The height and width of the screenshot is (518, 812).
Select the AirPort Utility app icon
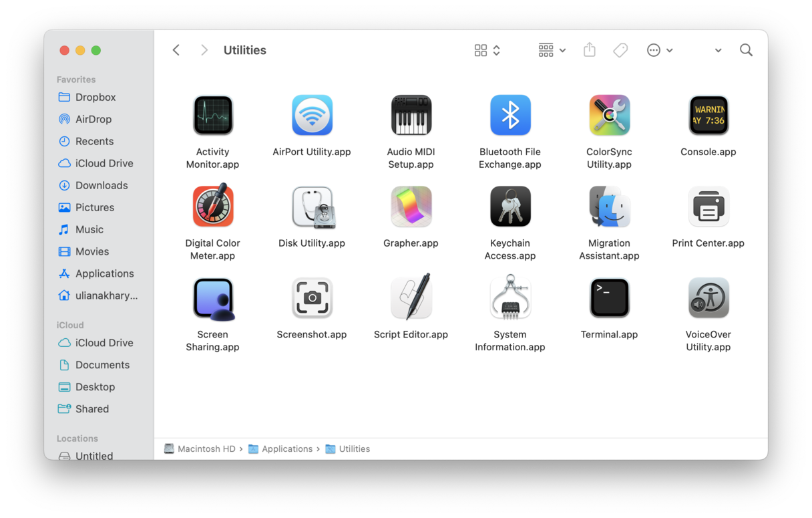(312, 115)
